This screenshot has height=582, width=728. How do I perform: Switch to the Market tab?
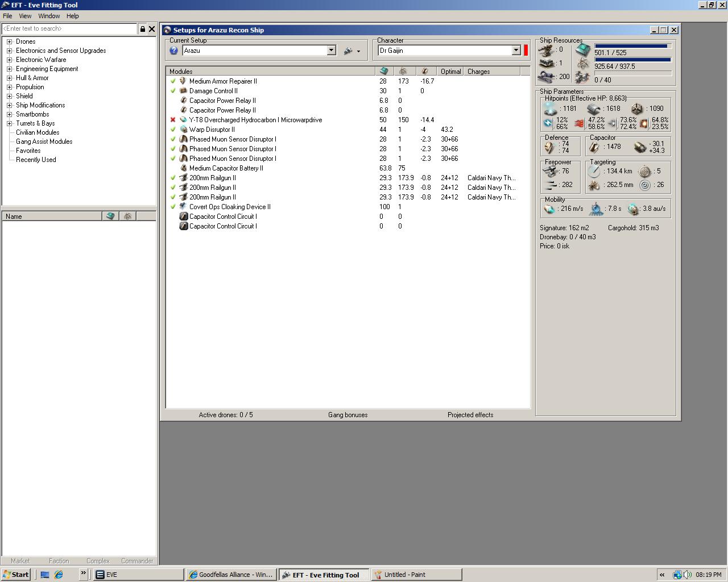(x=20, y=561)
